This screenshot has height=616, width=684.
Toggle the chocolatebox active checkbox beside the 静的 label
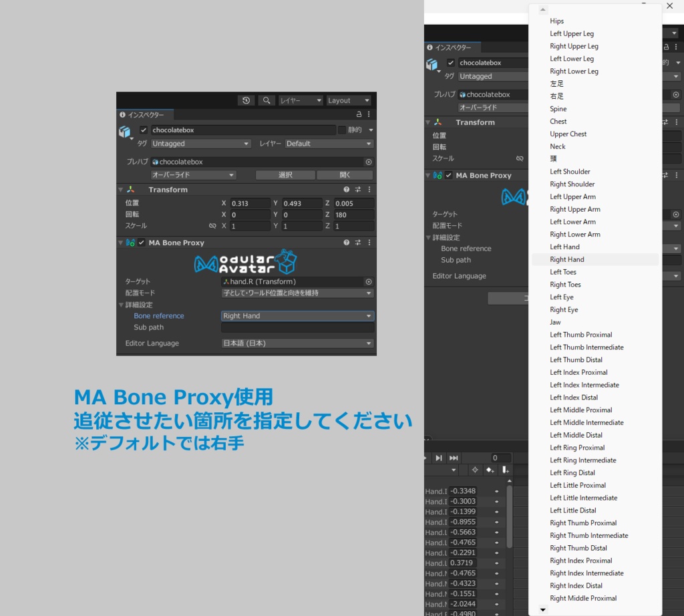pyautogui.click(x=143, y=130)
